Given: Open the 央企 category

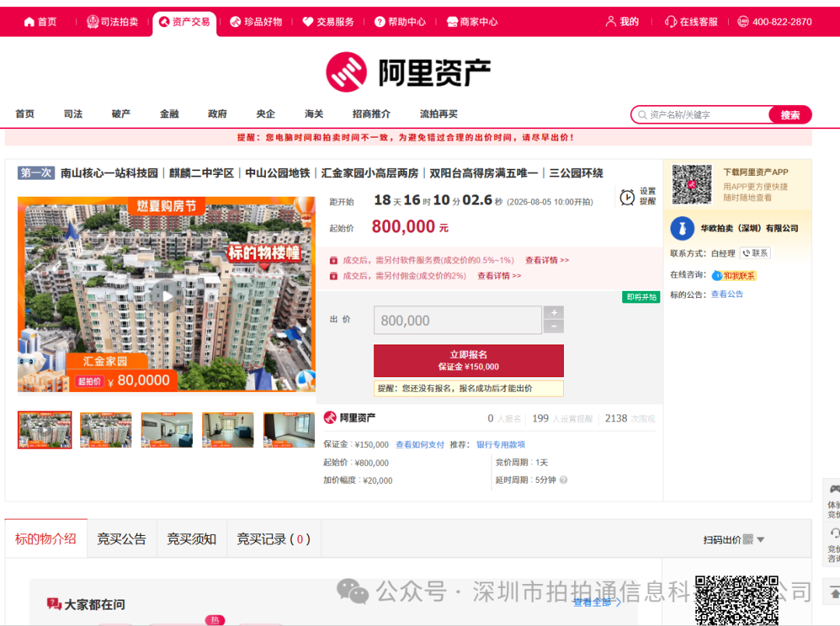Looking at the screenshot, I should tap(266, 114).
